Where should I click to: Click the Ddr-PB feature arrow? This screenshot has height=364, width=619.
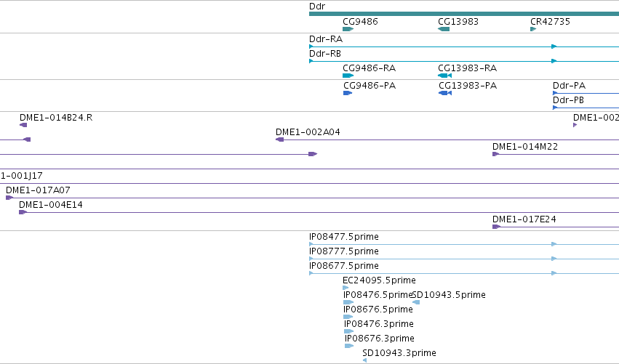(x=555, y=108)
